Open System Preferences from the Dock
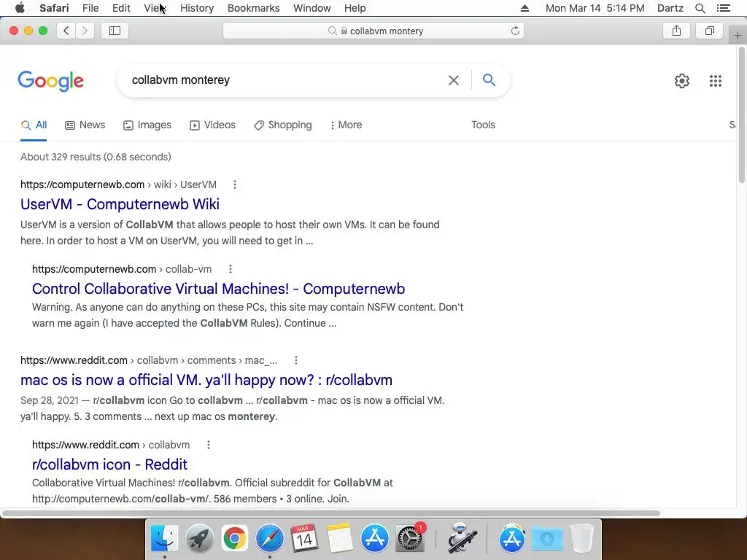 (x=410, y=539)
